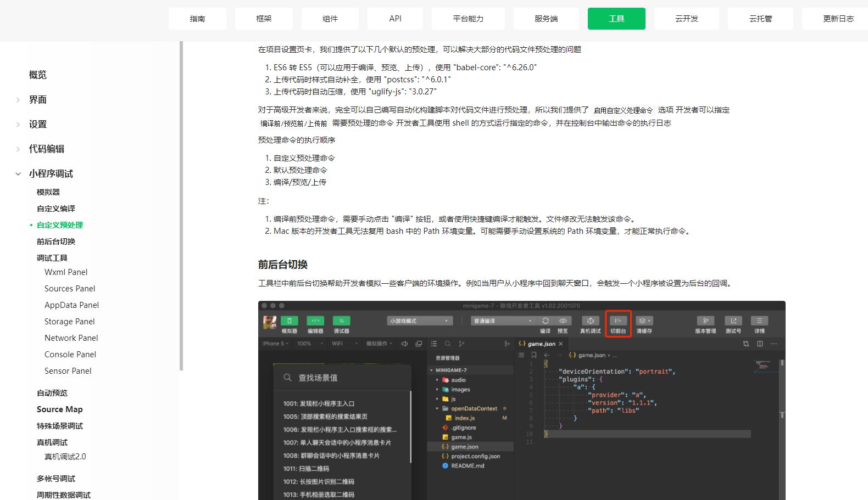Open the Console Panel page
Image resolution: width=868 pixels, height=500 pixels.
click(x=70, y=355)
